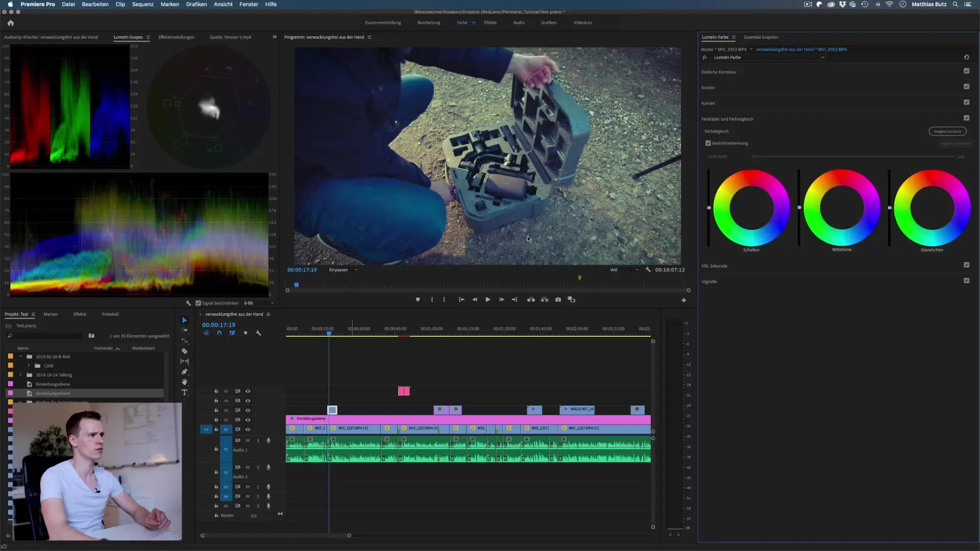The width and height of the screenshot is (980, 551).
Task: Expand the 2019-10-14 Talking bin
Action: (x=20, y=375)
